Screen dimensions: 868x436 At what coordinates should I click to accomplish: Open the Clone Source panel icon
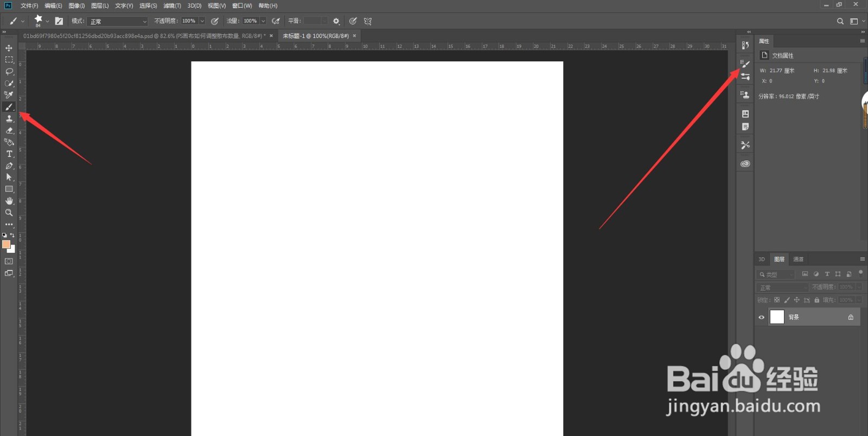click(745, 94)
